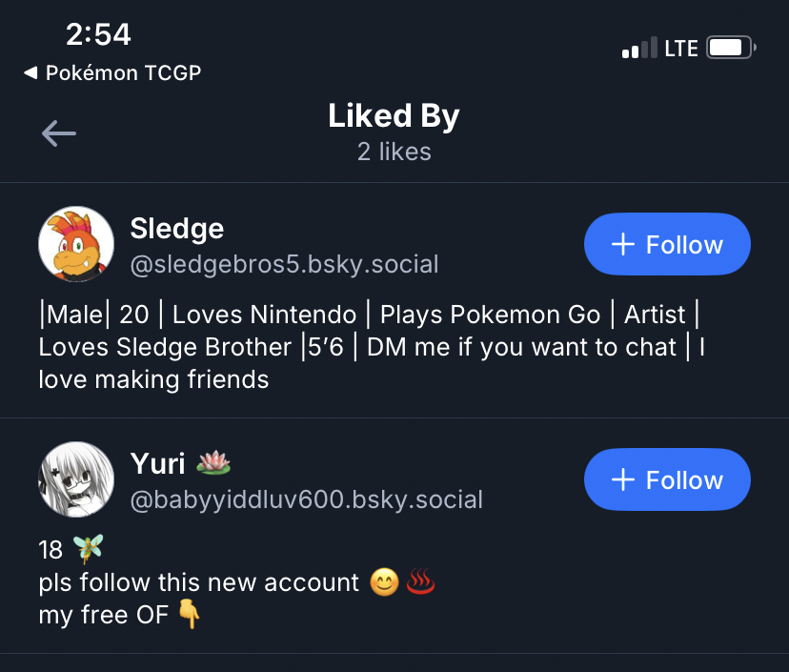Image resolution: width=789 pixels, height=672 pixels.
Task: Click the @sledgebros5.bsky.social handle
Action: point(284,264)
